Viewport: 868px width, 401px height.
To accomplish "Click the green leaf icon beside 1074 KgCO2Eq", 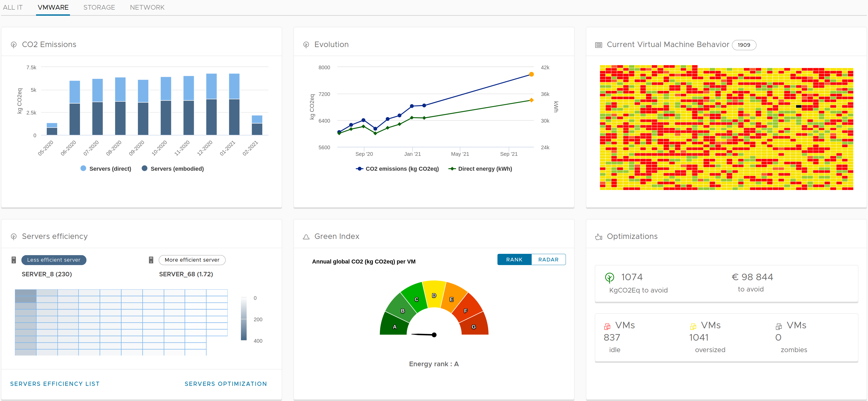I will 609,277.
